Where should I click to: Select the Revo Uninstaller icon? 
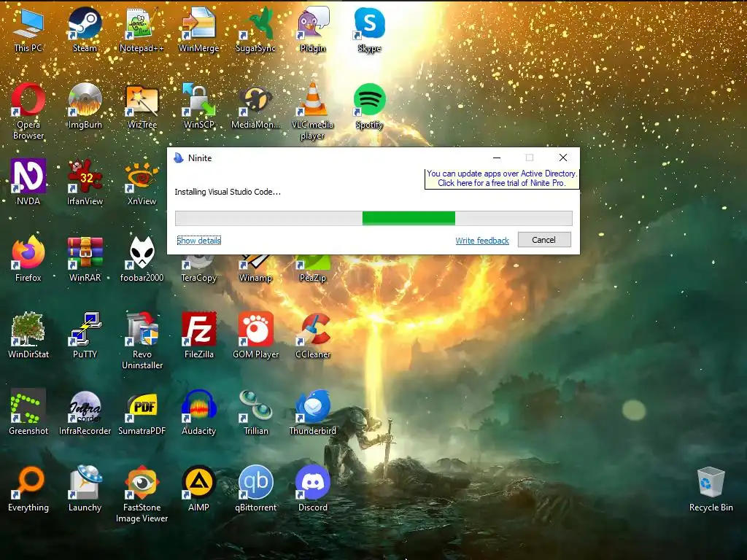pyautogui.click(x=142, y=341)
